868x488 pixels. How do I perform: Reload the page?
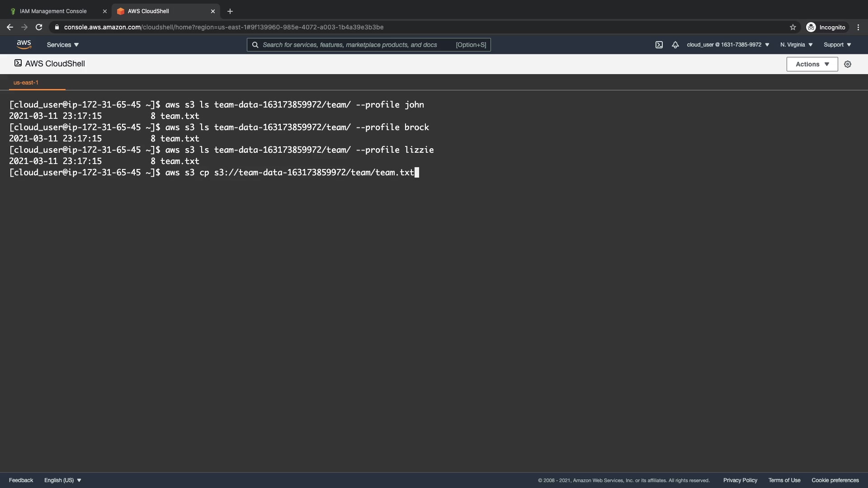coord(39,27)
